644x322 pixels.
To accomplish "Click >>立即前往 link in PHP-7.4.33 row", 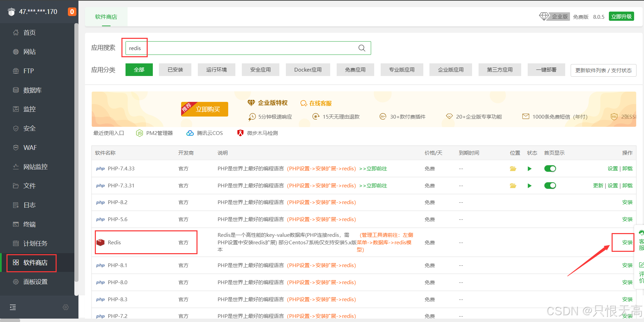I will point(373,169).
